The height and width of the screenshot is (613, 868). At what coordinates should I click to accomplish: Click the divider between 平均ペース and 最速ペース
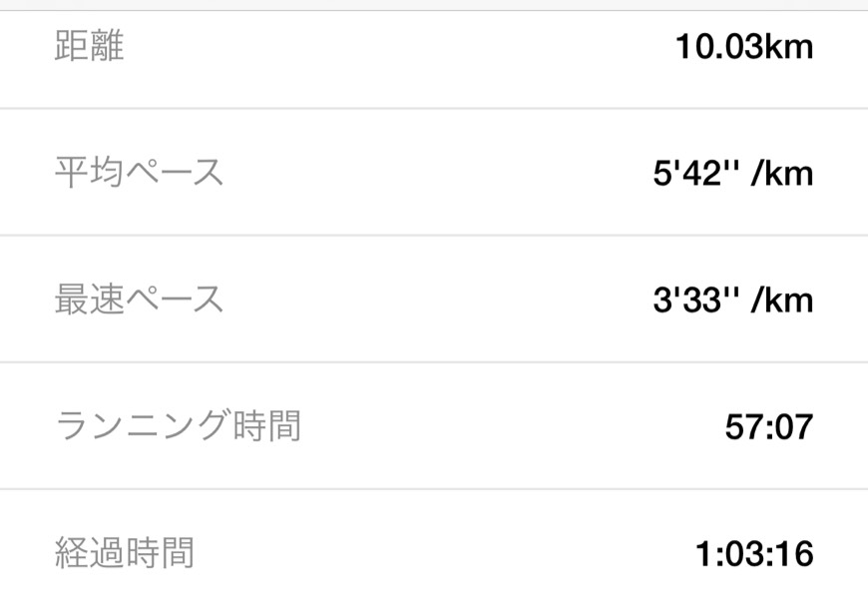pyautogui.click(x=434, y=236)
